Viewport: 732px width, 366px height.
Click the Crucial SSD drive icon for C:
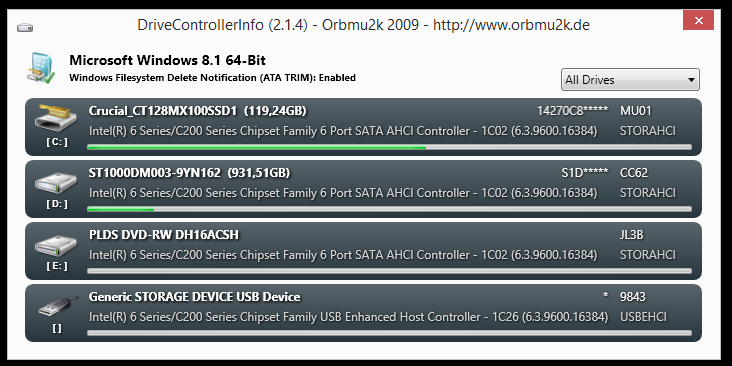point(56,118)
